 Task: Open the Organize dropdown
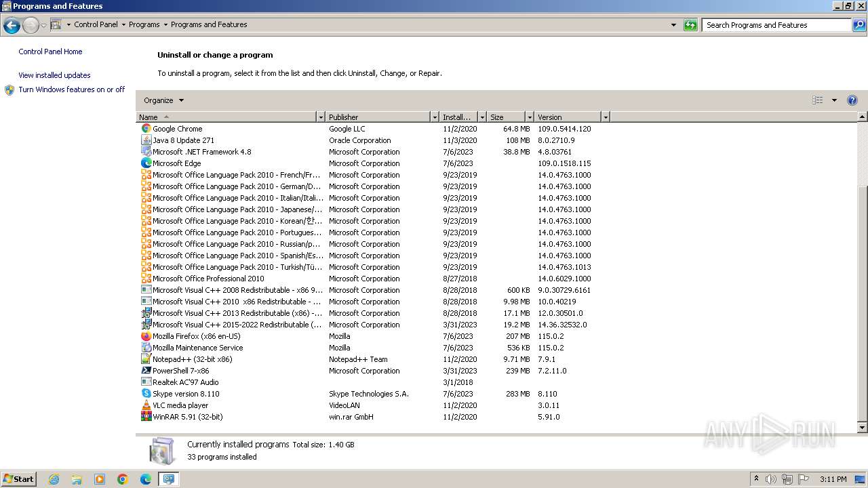pos(163,100)
